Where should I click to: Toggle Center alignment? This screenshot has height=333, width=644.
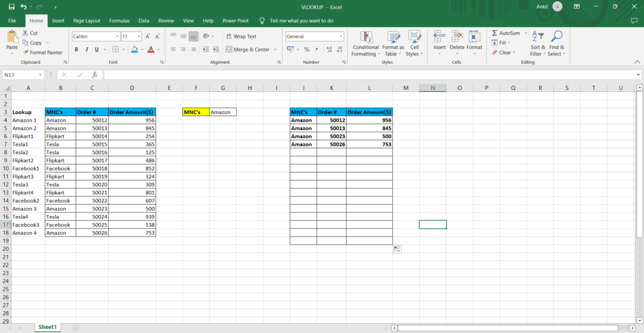click(x=183, y=49)
